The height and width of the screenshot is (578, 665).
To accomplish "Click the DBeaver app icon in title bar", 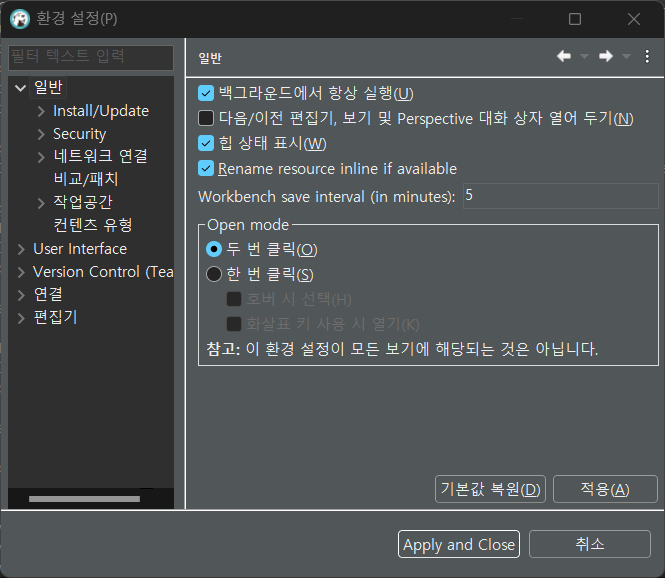I will (x=20, y=19).
